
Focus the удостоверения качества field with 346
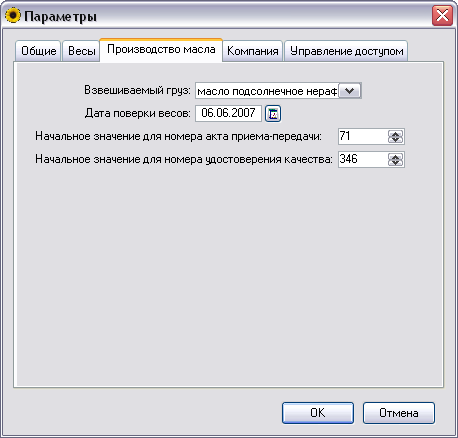(363, 159)
